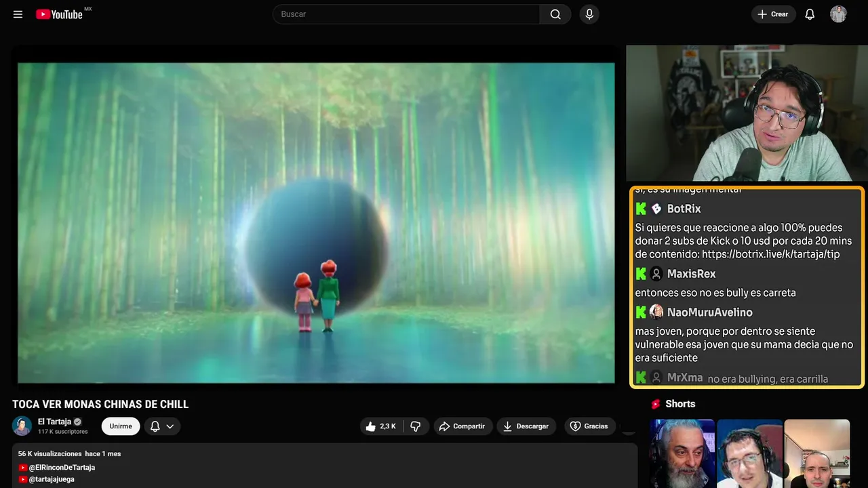Image resolution: width=868 pixels, height=488 pixels.
Task: Click the Kick logo beside BotRix
Action: point(641,209)
